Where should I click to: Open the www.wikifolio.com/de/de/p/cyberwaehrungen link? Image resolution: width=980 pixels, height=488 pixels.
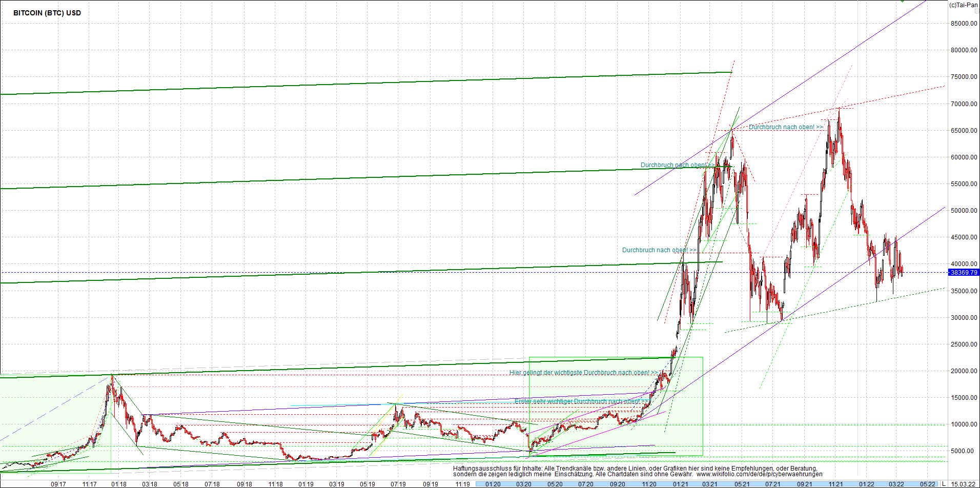coord(759,474)
